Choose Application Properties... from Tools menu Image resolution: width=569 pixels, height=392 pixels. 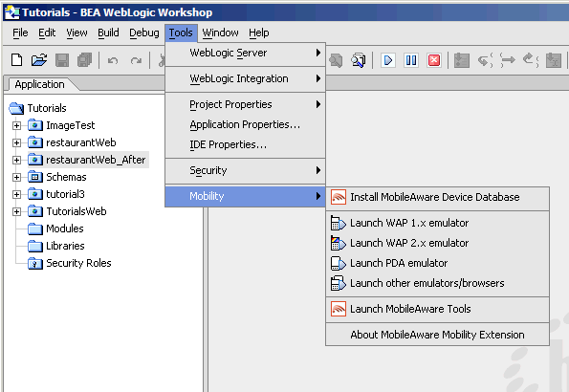246,125
